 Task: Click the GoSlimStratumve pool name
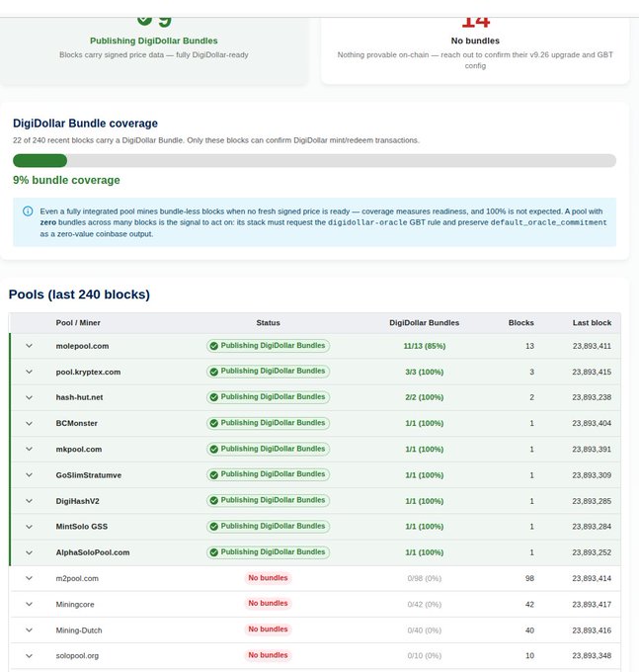[x=89, y=475]
